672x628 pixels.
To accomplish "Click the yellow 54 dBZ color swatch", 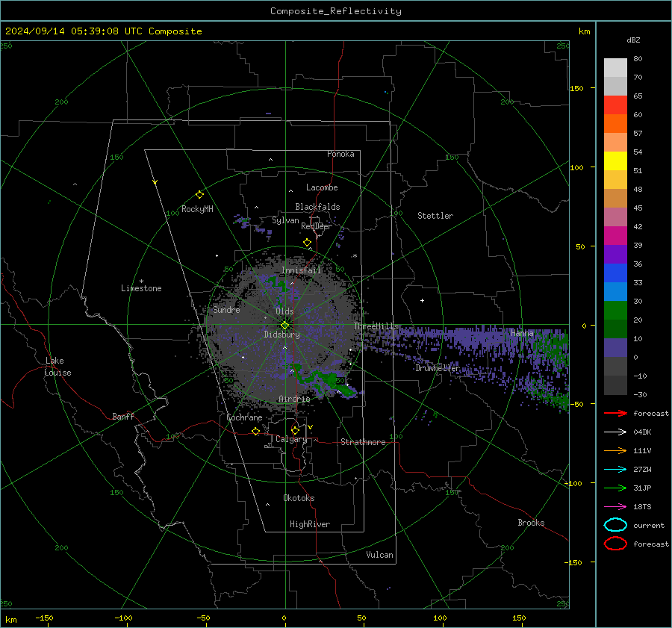I will (x=615, y=161).
